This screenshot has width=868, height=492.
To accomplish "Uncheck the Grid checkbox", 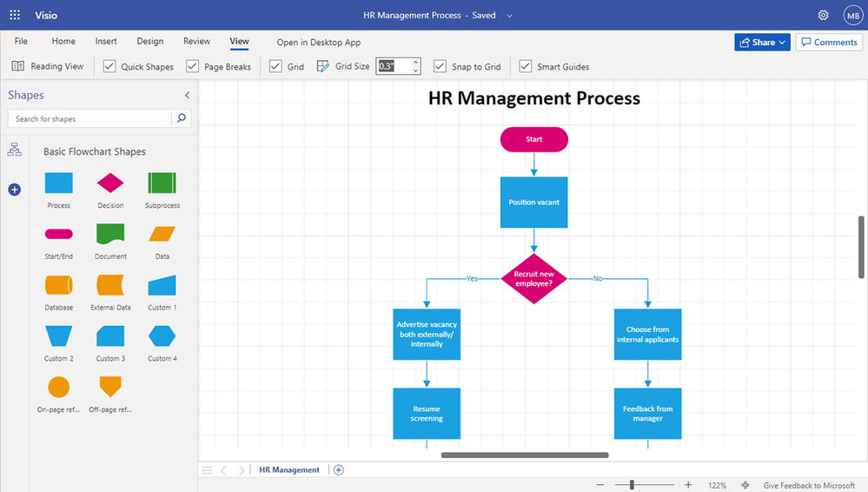I will click(275, 66).
